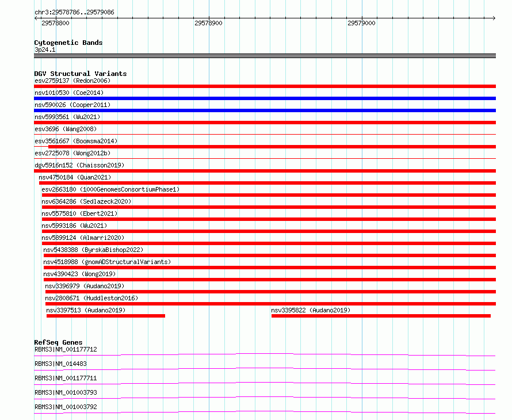Click the esv2725078 (Wong2012b) label
Screen dimensions: 512x420
[72, 153]
